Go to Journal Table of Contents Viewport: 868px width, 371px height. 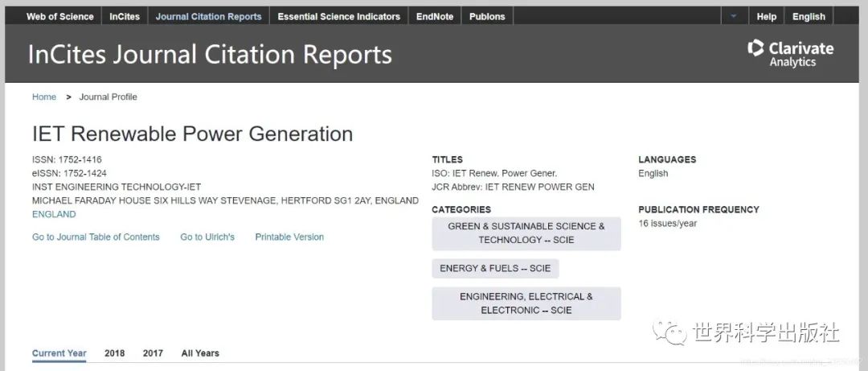point(96,237)
